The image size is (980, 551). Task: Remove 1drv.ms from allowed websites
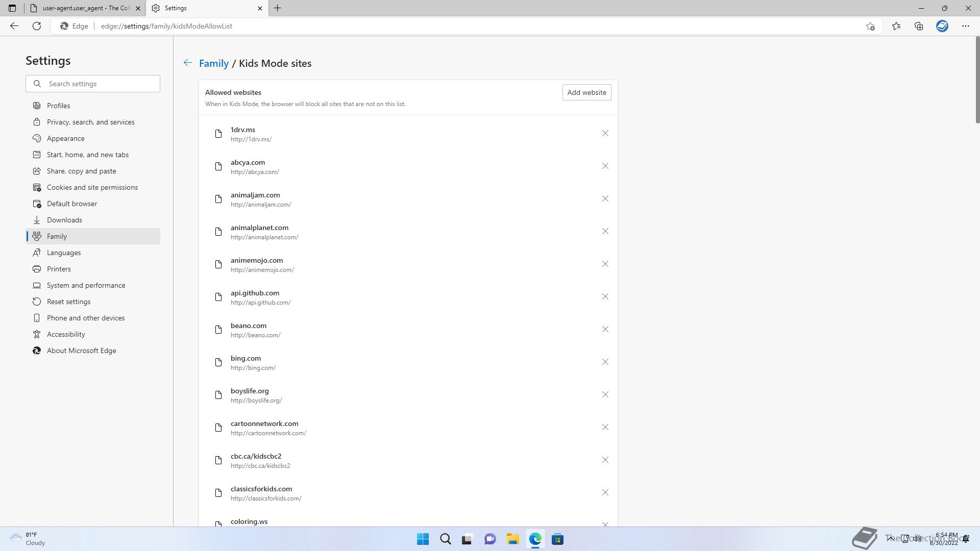[605, 134]
